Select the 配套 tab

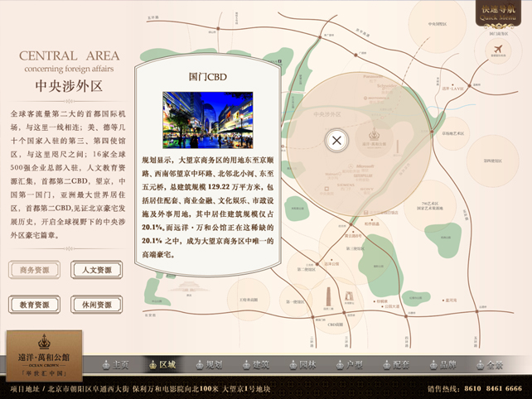[396, 364]
